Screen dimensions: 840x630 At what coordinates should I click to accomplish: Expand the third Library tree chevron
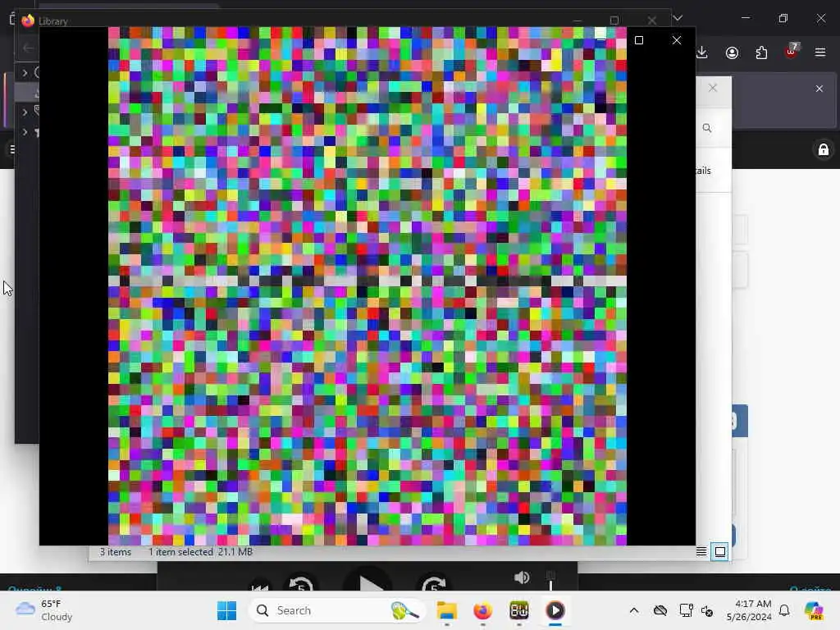pyautogui.click(x=25, y=132)
